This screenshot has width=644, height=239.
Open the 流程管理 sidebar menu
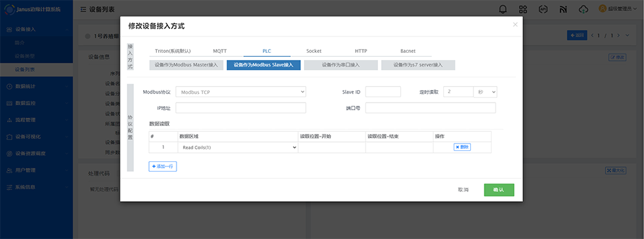pyautogui.click(x=37, y=120)
